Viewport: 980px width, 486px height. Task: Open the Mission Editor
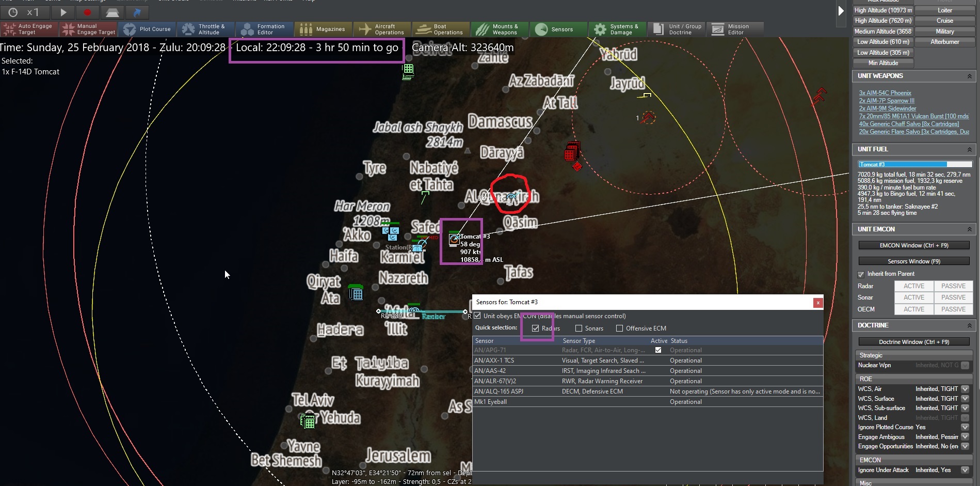(x=735, y=29)
